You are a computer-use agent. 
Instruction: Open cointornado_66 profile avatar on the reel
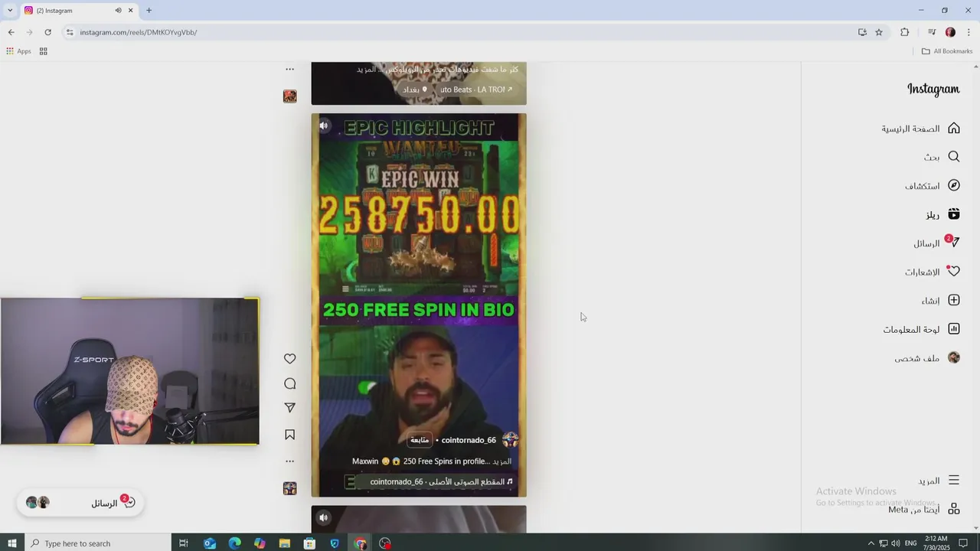511,440
